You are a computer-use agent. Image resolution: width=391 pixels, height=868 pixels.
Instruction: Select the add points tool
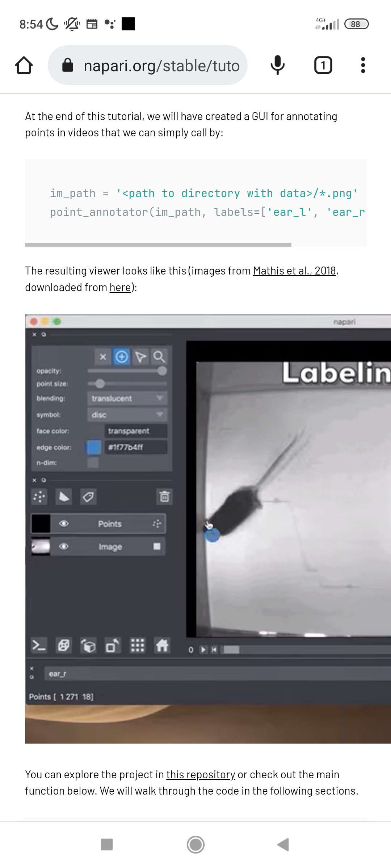122,357
